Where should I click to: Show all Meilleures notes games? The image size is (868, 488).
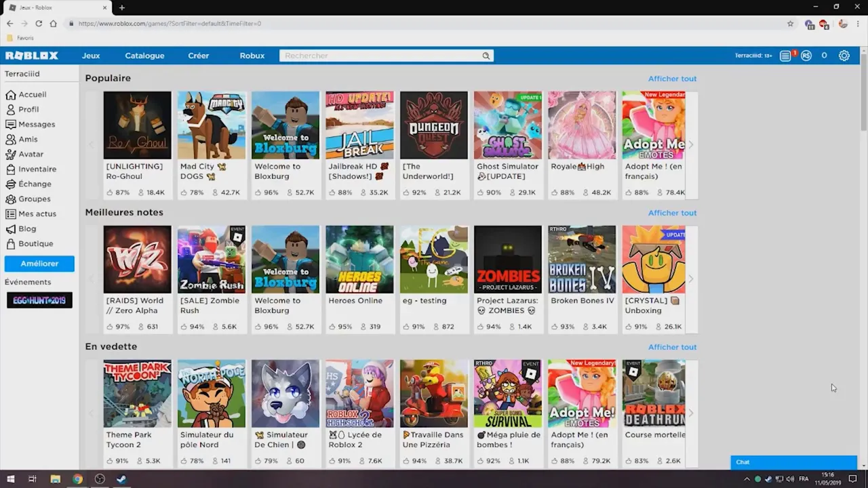(x=672, y=213)
